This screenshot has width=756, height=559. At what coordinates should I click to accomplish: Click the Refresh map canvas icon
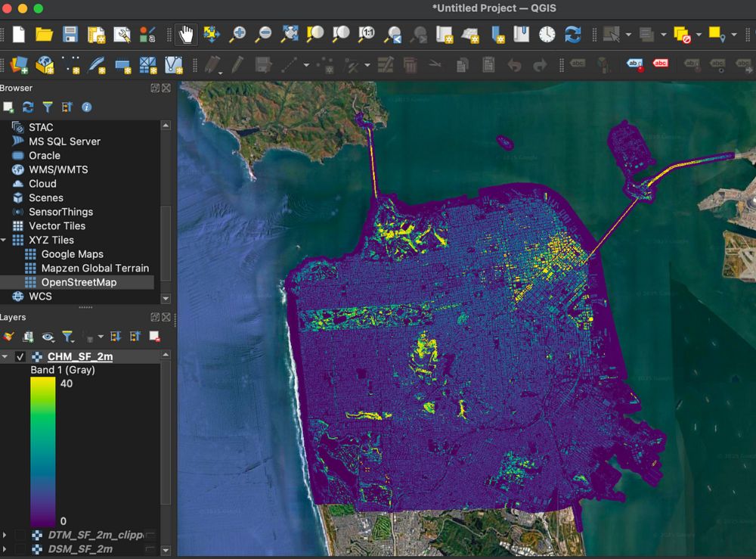pos(573,34)
